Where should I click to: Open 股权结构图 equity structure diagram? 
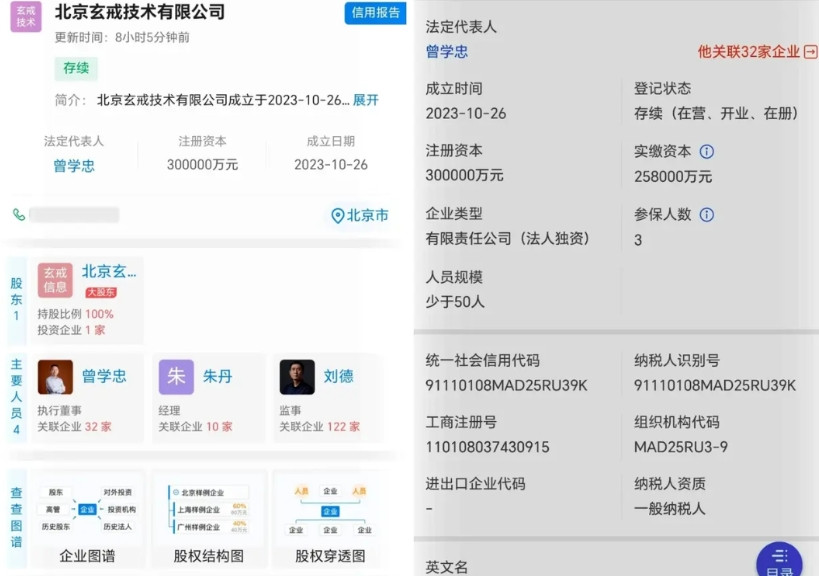click(x=209, y=518)
